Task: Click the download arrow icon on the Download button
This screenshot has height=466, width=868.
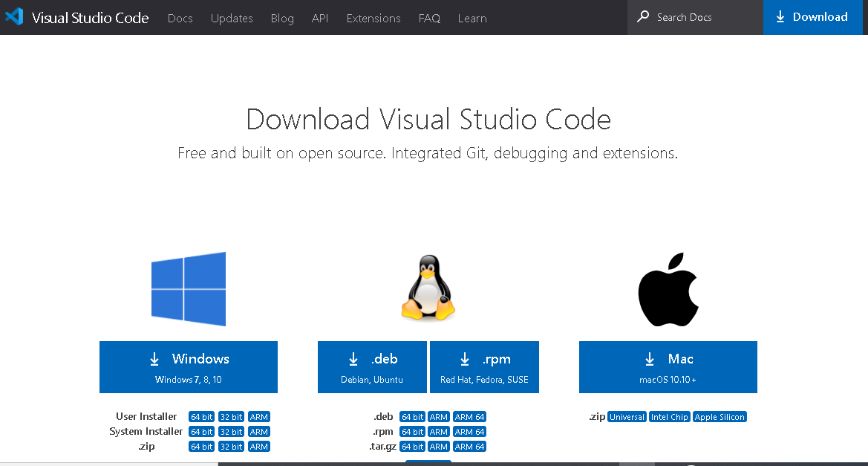Action: 780,16
